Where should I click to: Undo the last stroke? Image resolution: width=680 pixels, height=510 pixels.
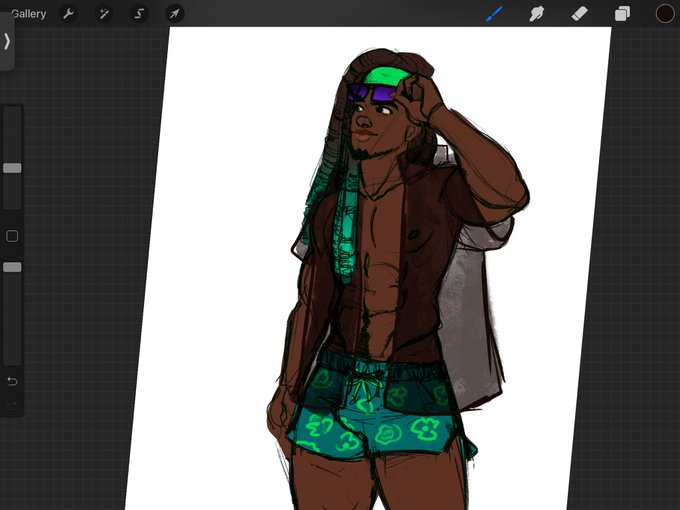click(12, 381)
